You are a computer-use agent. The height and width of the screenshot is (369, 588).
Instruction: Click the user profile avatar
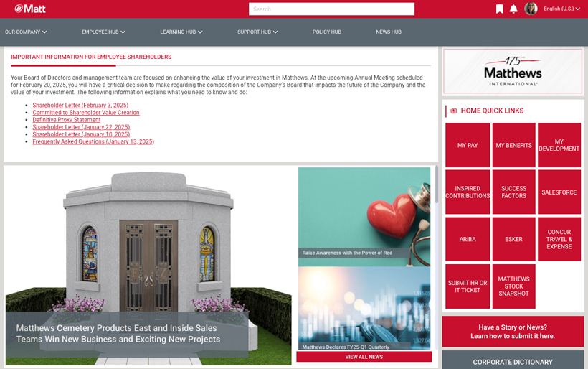(531, 9)
